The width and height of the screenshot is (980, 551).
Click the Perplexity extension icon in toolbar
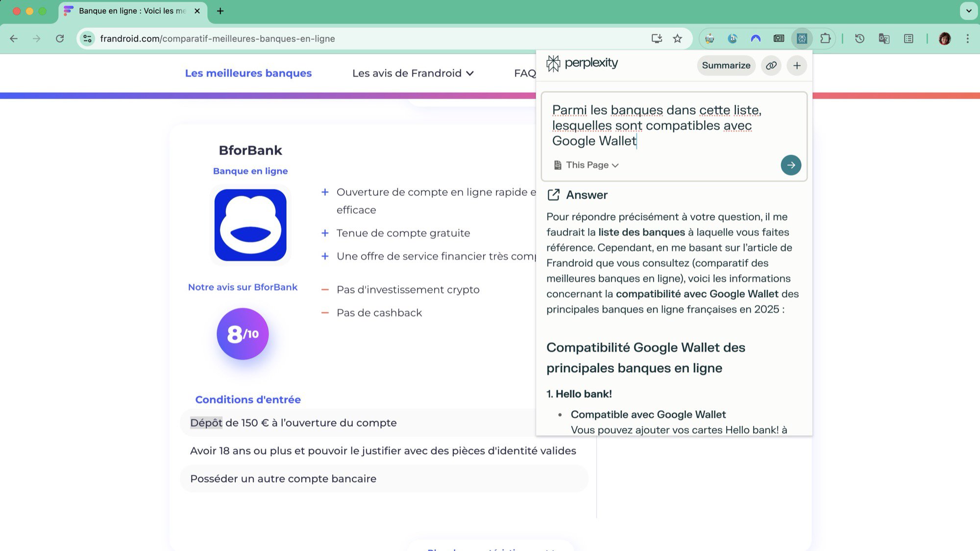tap(802, 38)
